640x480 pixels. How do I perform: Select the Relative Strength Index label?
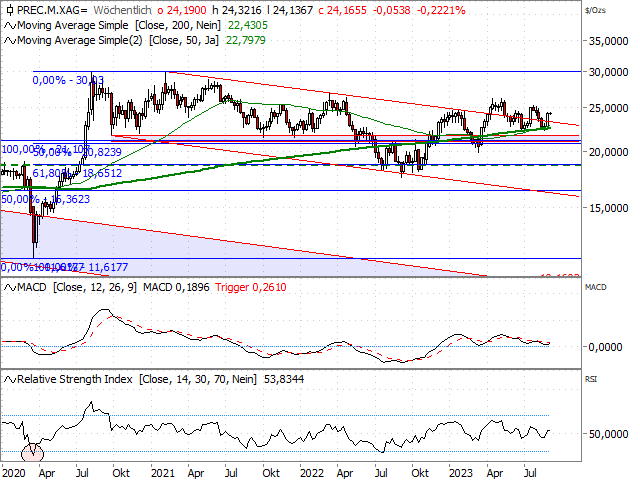pos(75,379)
